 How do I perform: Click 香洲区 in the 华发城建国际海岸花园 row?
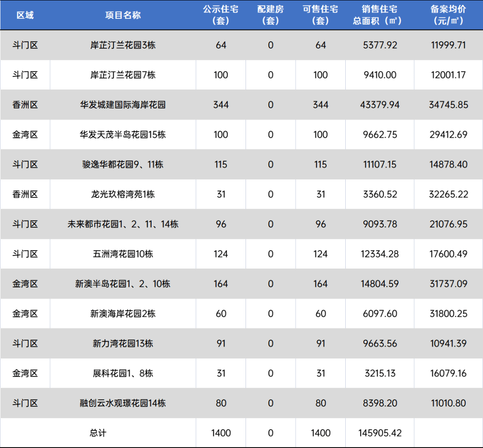[x=25, y=105]
